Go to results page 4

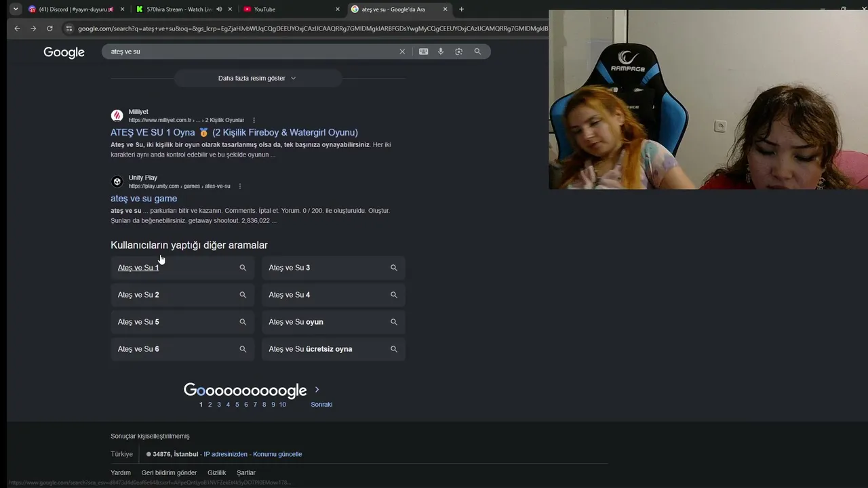click(228, 405)
